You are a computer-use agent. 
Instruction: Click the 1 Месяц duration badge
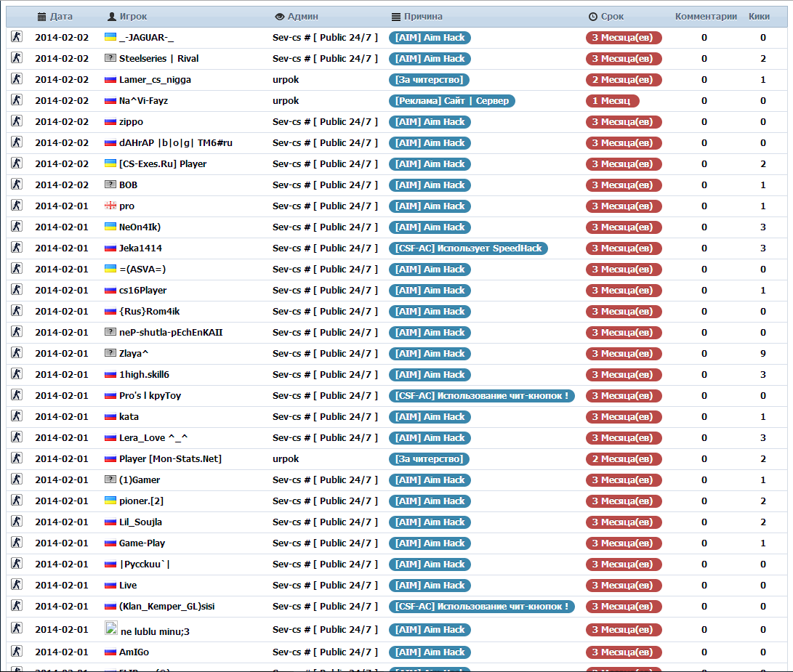613,101
